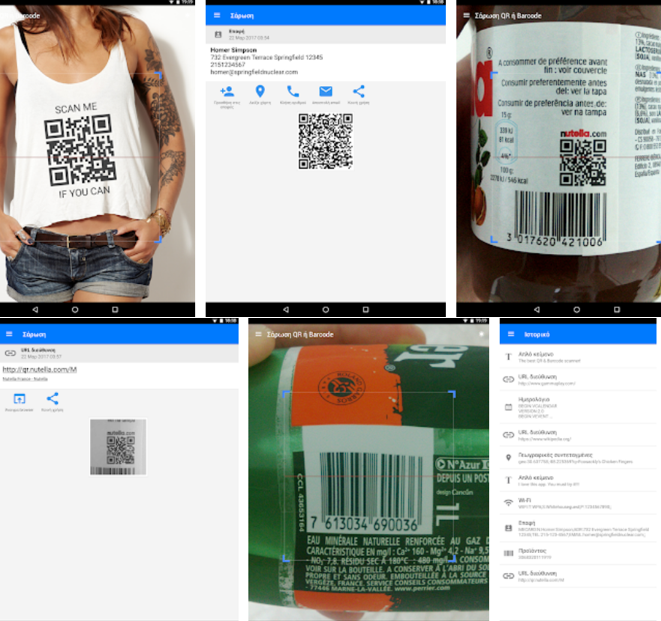Click email homer@springfieldnuclear.com
Viewport: 661px width, 621px height.
[x=254, y=72]
